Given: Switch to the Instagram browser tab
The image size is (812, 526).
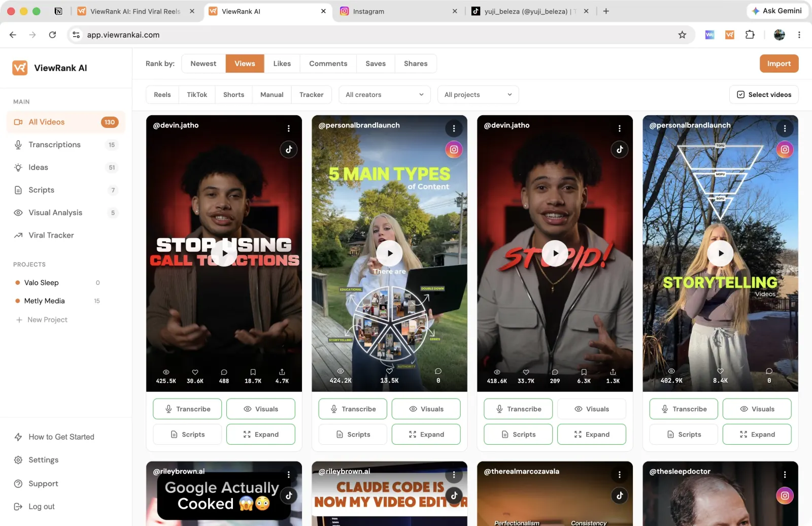Looking at the screenshot, I should tap(398, 11).
